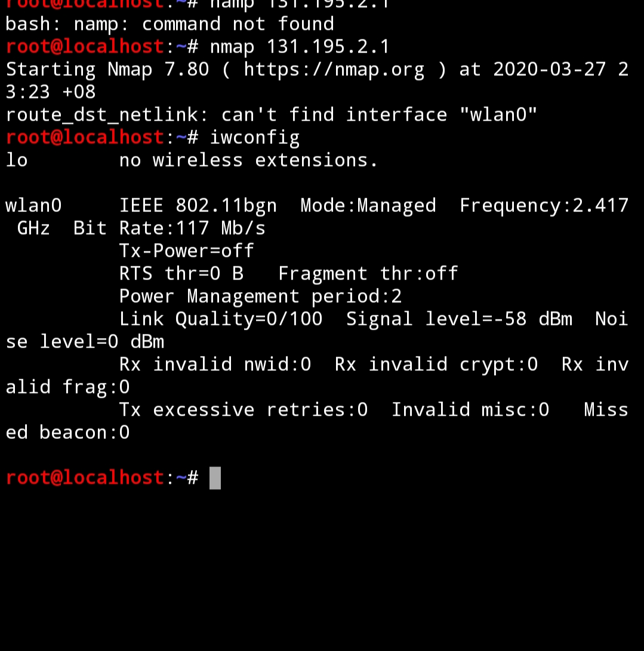Click the "Link Quality=0/100" text
Screen dimensions: 644x651
[x=221, y=319]
